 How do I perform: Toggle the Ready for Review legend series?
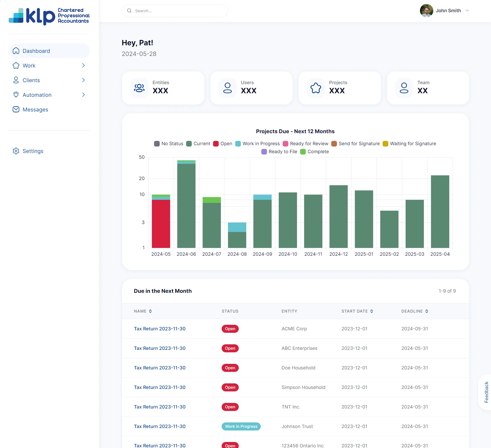[305, 144]
